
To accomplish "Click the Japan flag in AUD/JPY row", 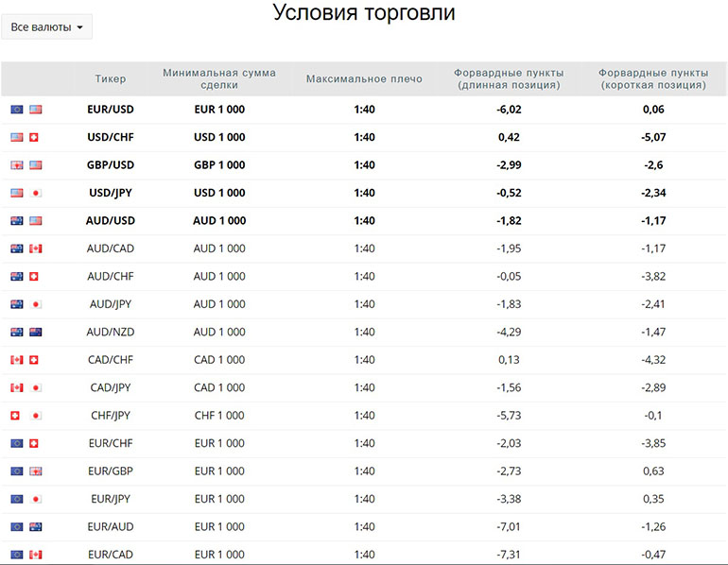I will 36,304.
